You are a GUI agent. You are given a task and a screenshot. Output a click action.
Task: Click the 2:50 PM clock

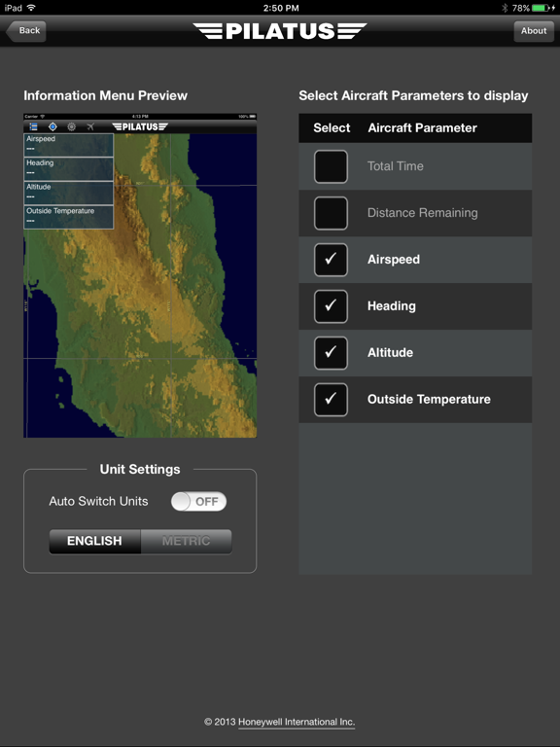281,8
